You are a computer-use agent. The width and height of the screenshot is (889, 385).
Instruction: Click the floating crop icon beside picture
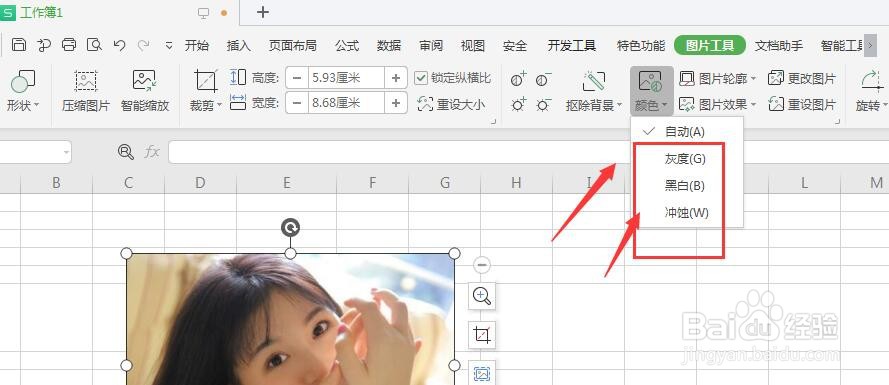coord(482,335)
